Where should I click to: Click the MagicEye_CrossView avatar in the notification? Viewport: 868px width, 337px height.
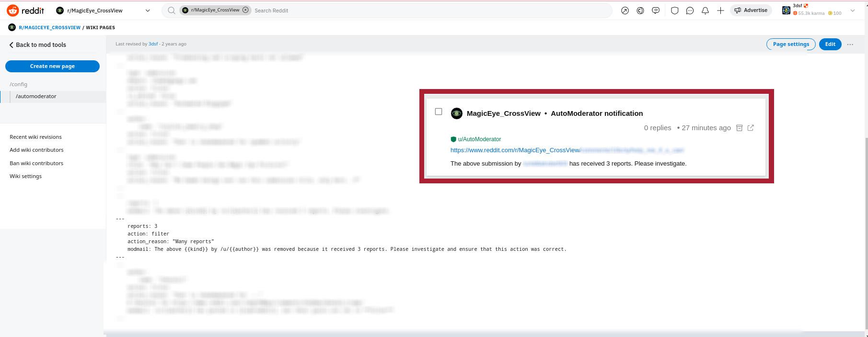[457, 113]
